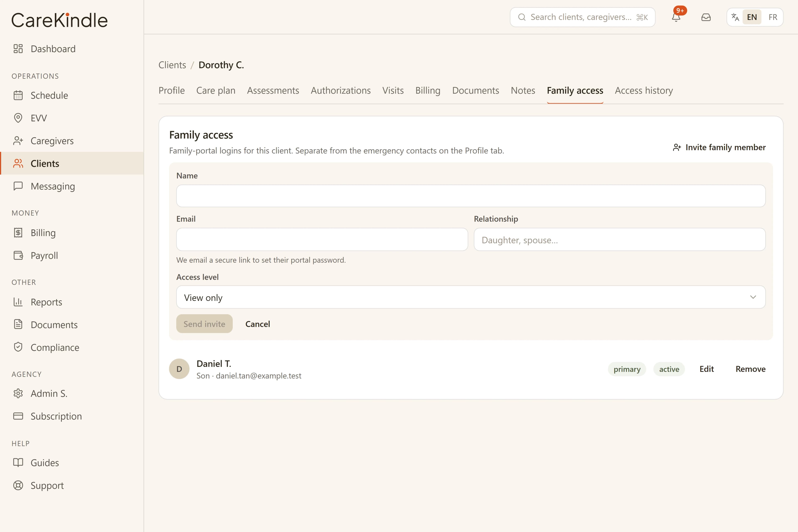Open Compliance in the sidebar
798x532 pixels.
point(72,347)
